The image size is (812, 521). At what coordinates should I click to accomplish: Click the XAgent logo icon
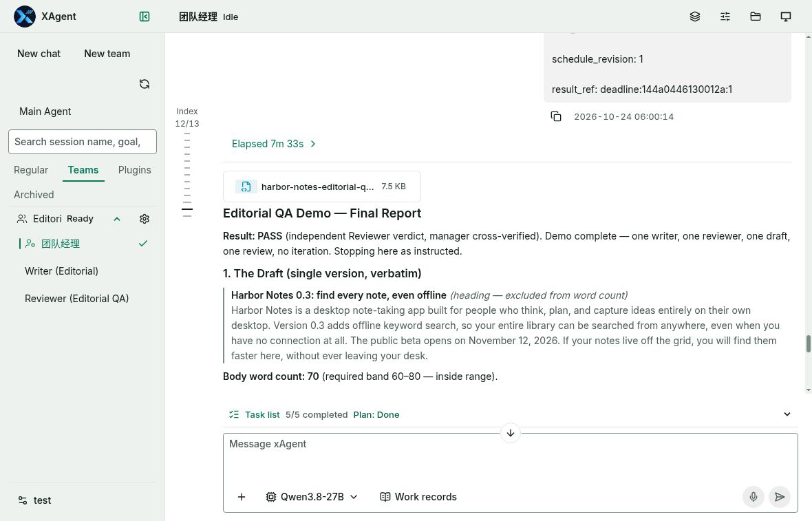24,17
